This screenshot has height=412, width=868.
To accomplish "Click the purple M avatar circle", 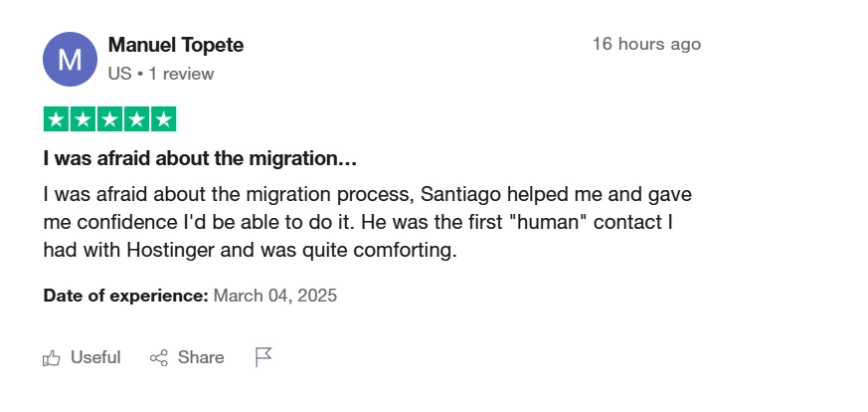I will (x=70, y=59).
